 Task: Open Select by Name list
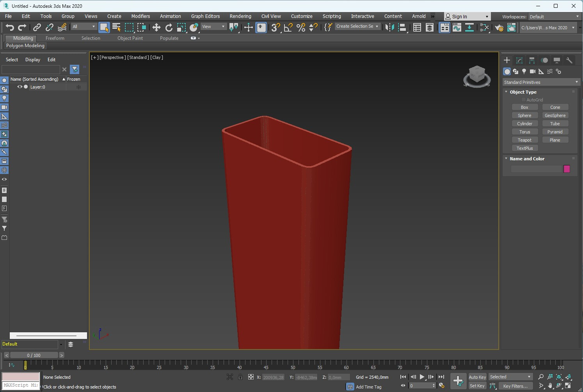pos(116,27)
